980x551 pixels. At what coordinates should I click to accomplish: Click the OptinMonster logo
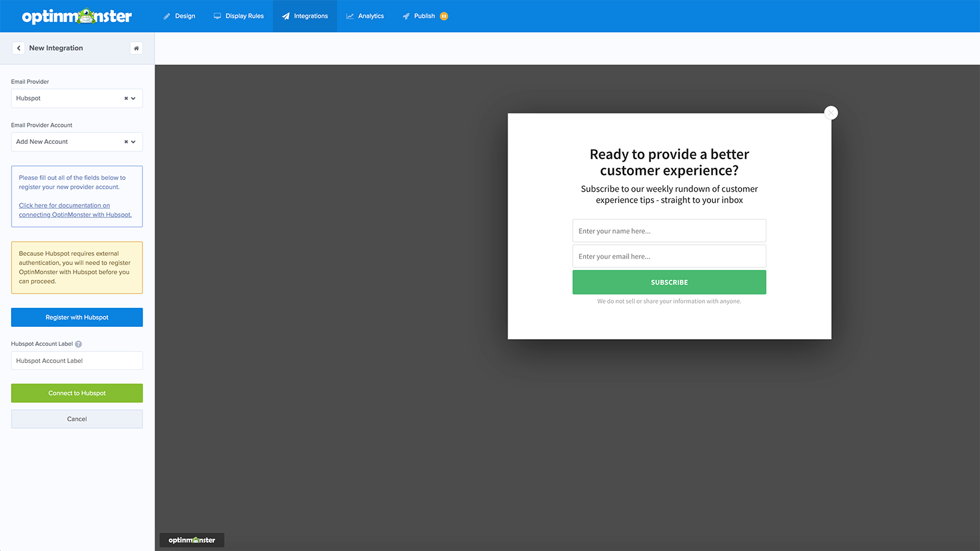(x=76, y=16)
